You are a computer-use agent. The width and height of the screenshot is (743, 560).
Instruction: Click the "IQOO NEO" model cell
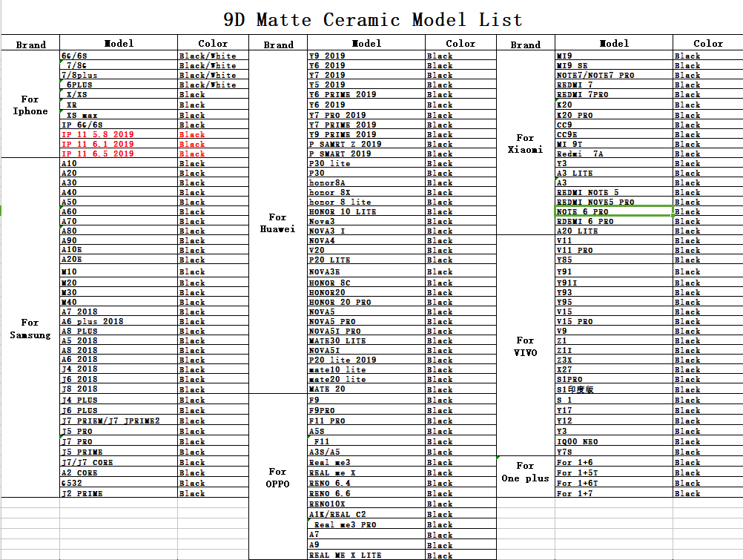point(578,441)
